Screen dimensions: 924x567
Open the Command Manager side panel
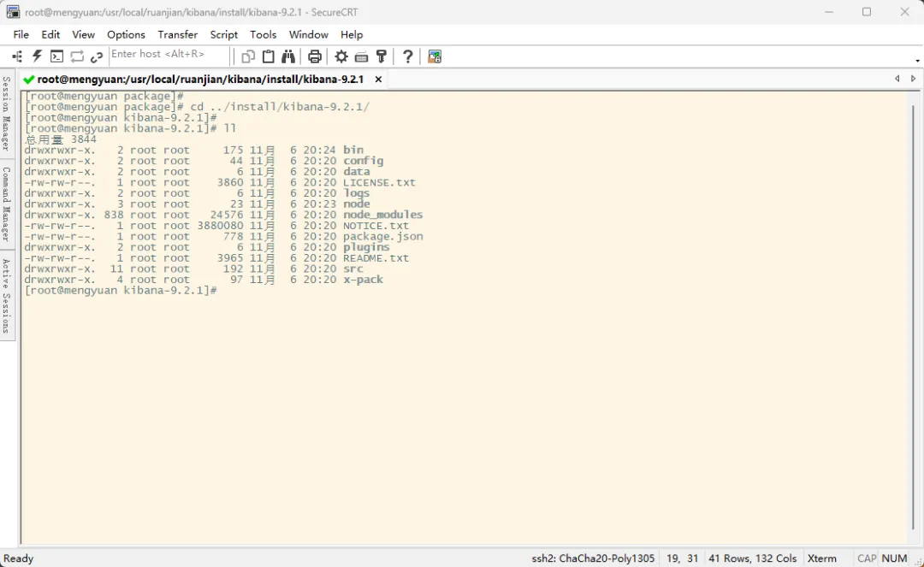point(7,204)
